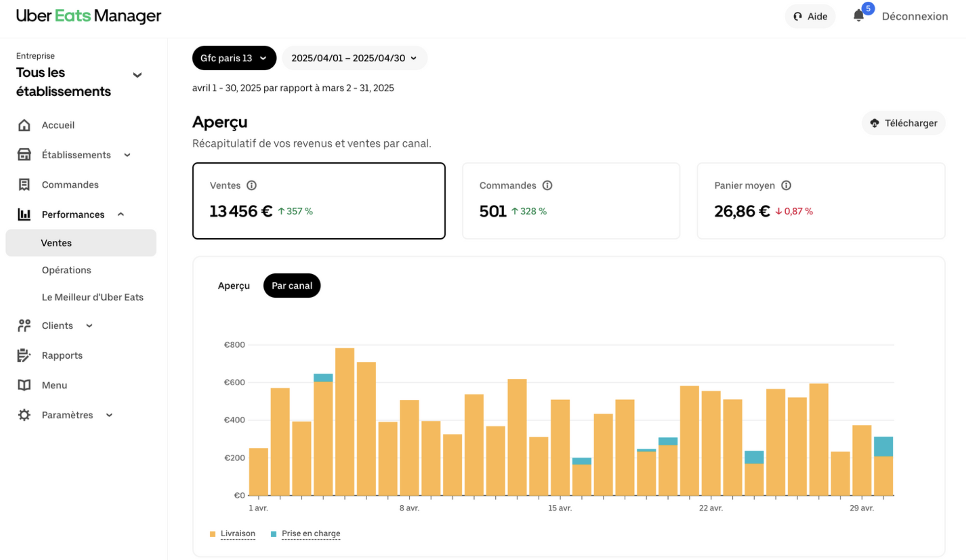Open Opérations under Performances
Image resolution: width=966 pixels, height=560 pixels.
66,270
